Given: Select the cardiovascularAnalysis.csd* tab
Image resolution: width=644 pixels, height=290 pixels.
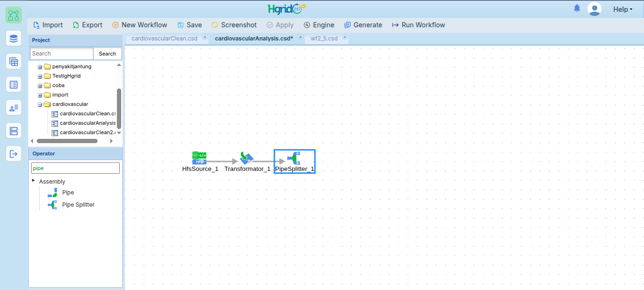Looking at the screenshot, I should pos(254,39).
